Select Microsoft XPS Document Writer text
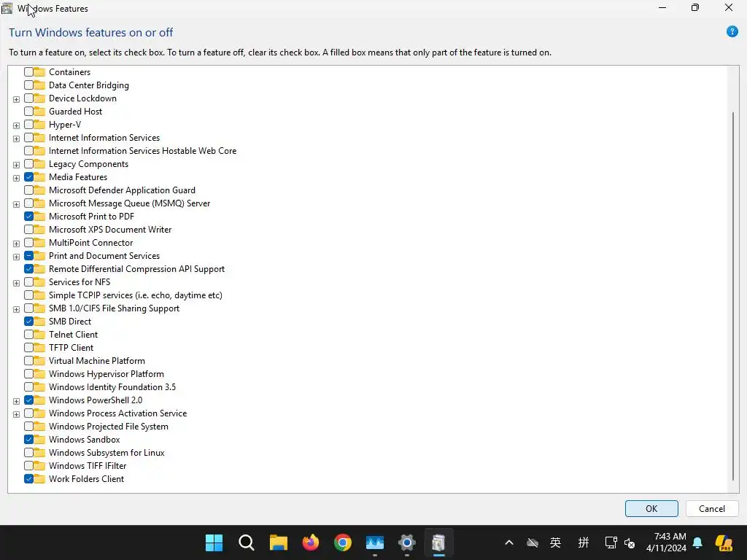 [x=110, y=230]
